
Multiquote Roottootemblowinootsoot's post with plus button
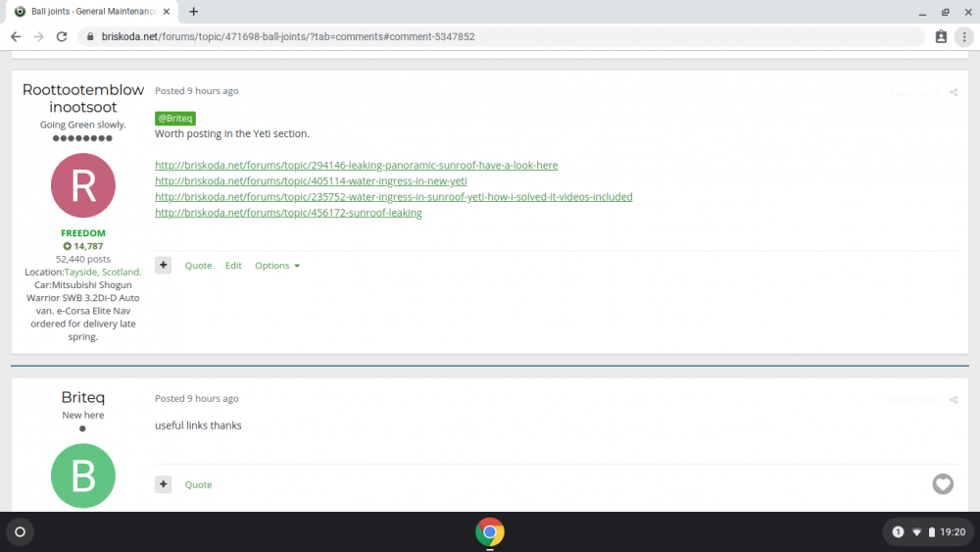pyautogui.click(x=163, y=265)
